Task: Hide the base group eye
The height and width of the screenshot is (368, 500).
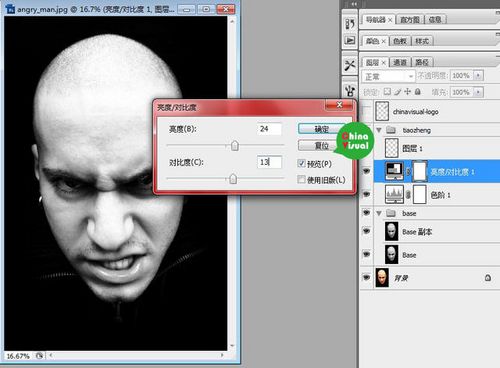Action: pyautogui.click(x=366, y=212)
